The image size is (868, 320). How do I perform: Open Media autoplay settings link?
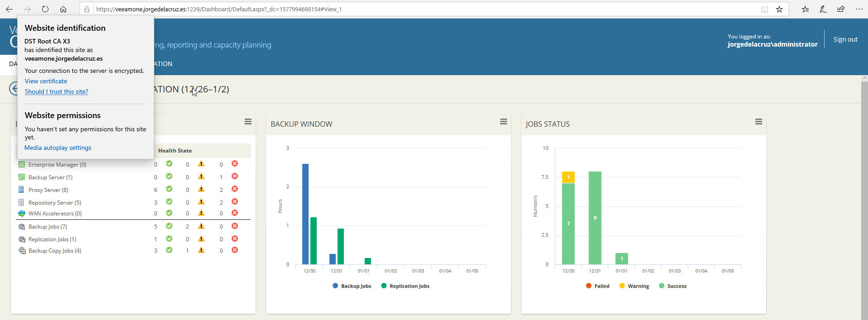pos(58,148)
